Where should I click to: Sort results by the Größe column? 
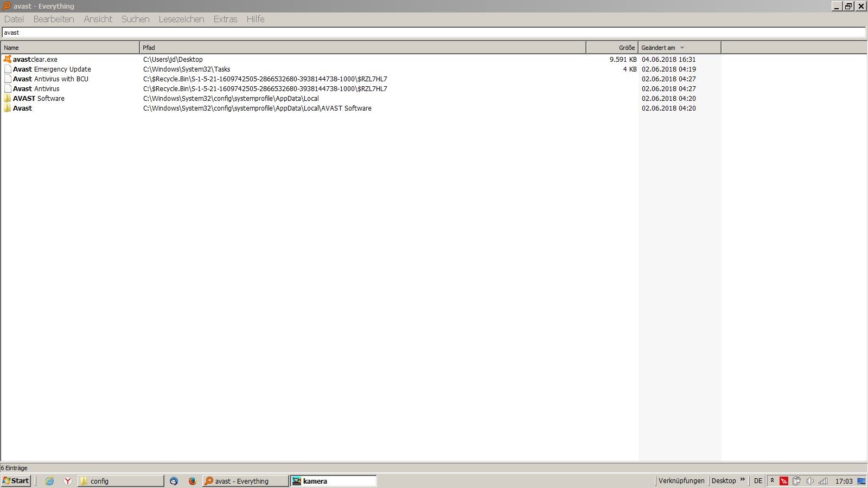612,48
